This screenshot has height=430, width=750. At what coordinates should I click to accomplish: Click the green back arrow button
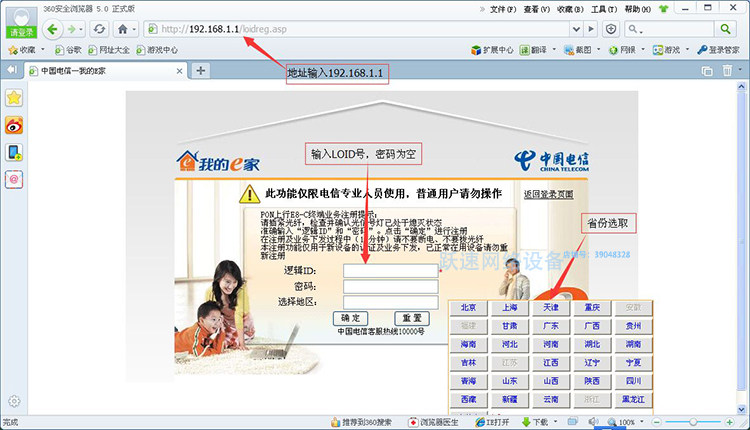(x=52, y=30)
